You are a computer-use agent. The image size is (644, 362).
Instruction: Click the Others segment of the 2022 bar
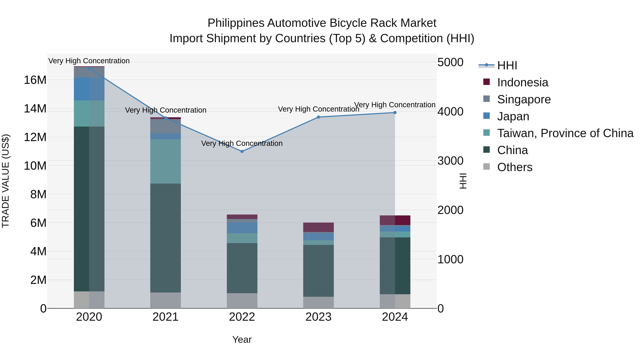coord(242,301)
